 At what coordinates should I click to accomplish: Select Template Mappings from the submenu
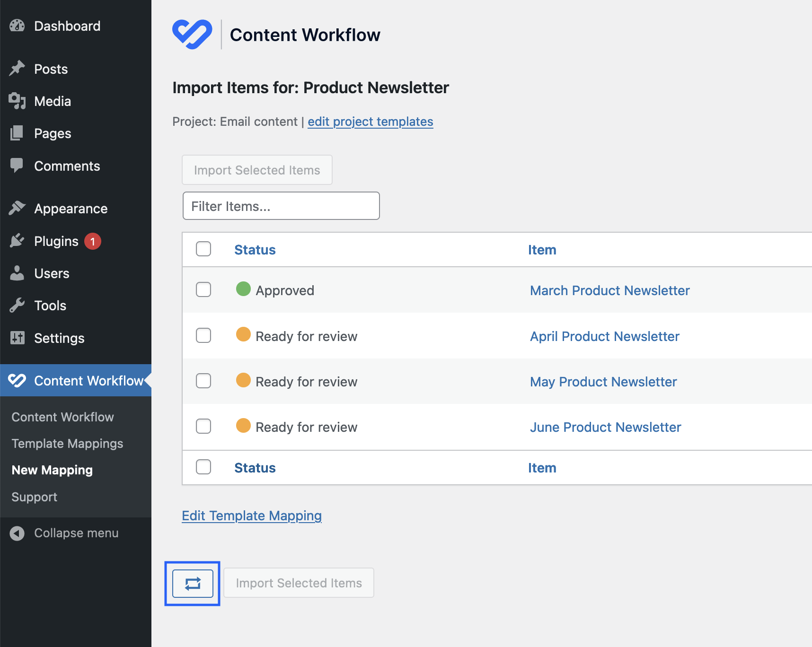click(67, 444)
